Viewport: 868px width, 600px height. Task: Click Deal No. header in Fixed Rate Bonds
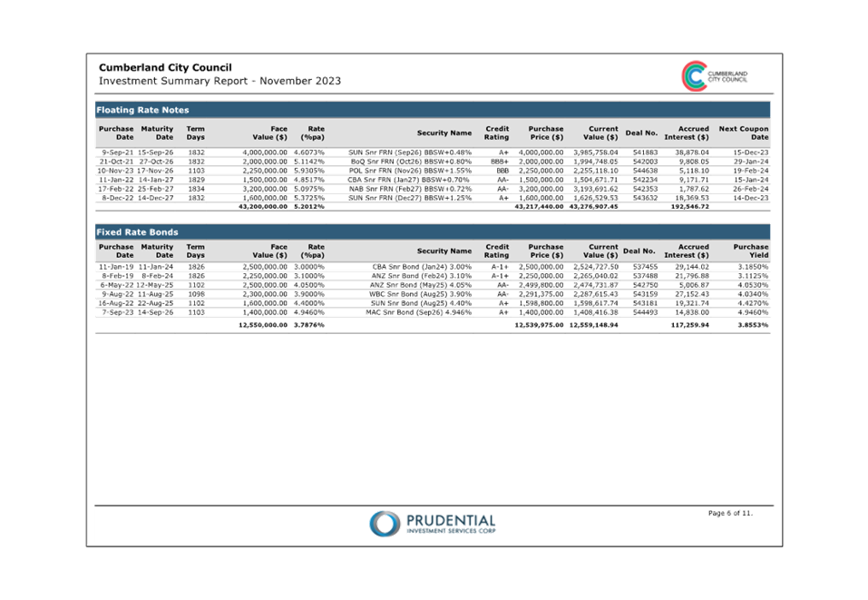pos(639,251)
